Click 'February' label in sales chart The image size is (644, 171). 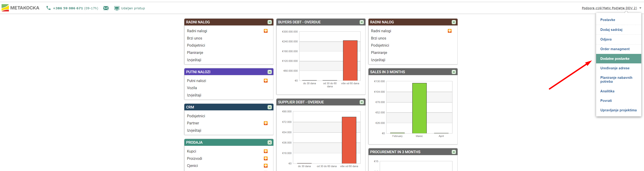(x=397, y=136)
